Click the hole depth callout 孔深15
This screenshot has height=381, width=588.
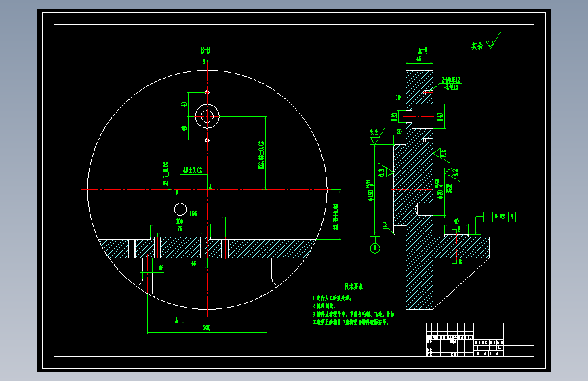pos(451,87)
